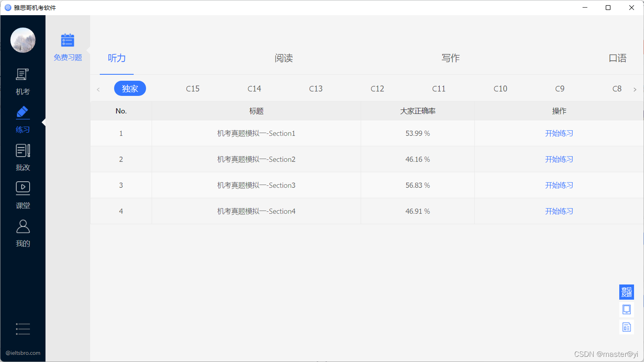Click the 46.16 % accuracy value

418,159
